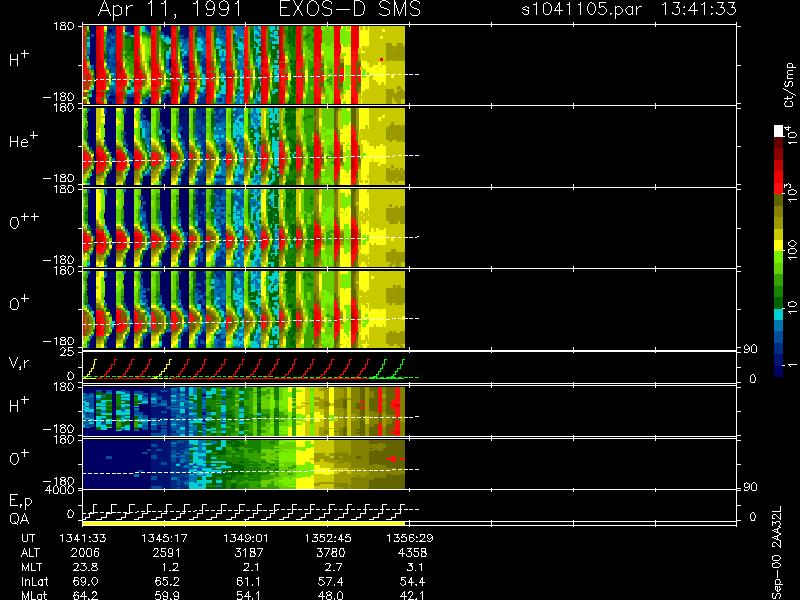Select UT value "1352:45"

click(x=328, y=538)
